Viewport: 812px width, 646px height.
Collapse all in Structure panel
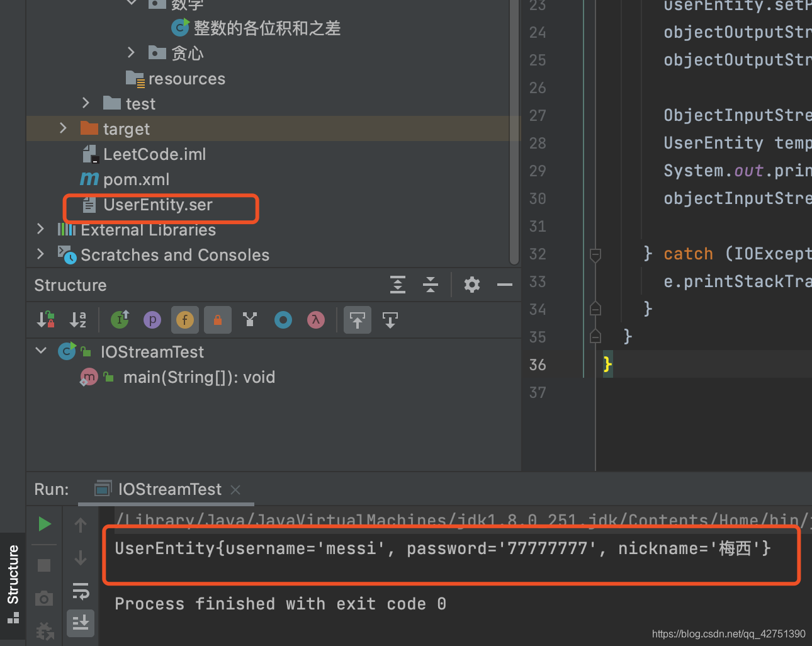point(431,285)
